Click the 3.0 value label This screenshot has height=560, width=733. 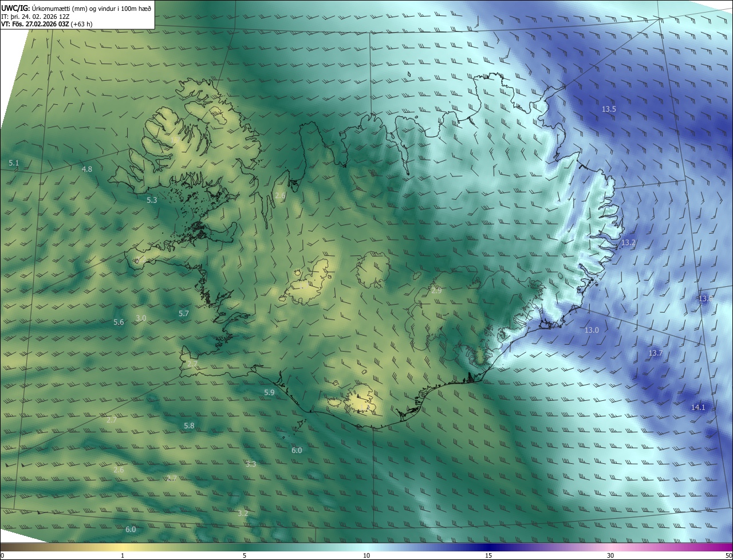click(x=141, y=318)
